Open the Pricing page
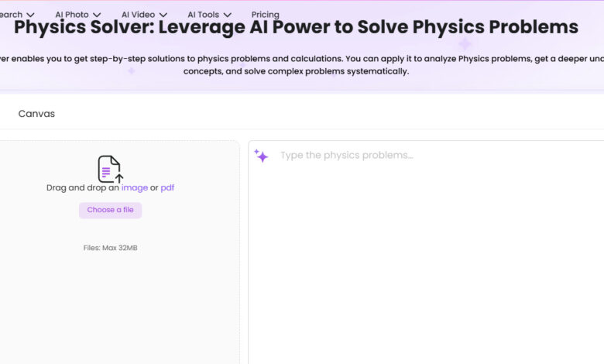This screenshot has width=604, height=364. [265, 15]
